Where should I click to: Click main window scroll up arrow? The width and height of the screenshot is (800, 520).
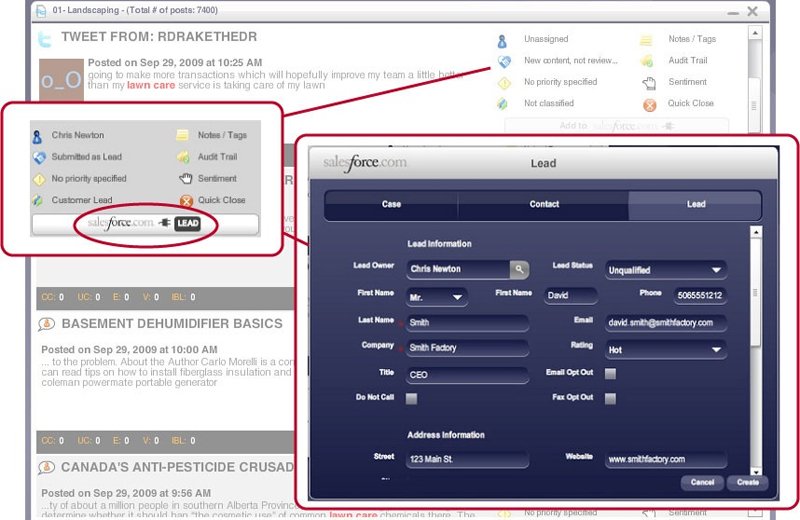tap(755, 33)
